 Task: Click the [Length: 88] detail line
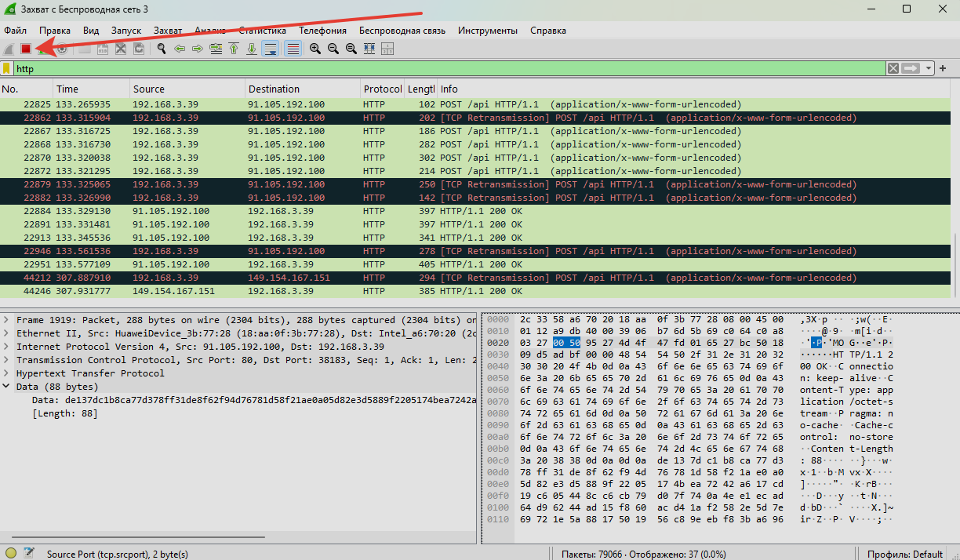(x=65, y=413)
